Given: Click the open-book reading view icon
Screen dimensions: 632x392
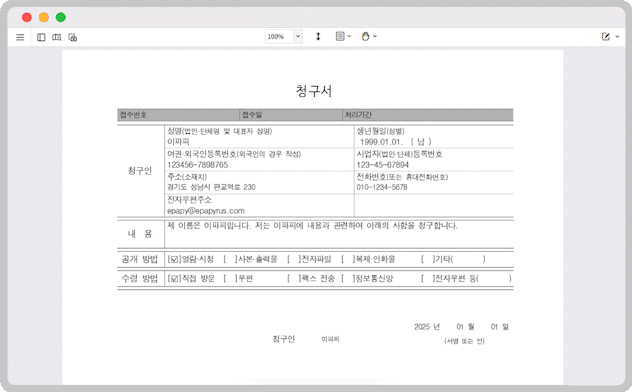Looking at the screenshot, I should coord(57,37).
